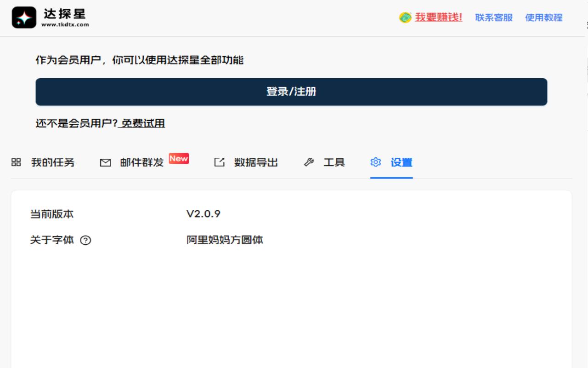Screen dimensions: 588x368
Task: Open the 免费试用 link
Action: click(x=143, y=123)
